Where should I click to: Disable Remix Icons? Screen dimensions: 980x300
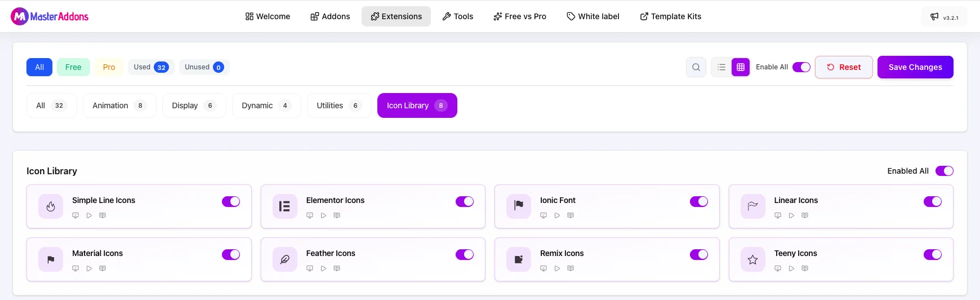point(699,254)
